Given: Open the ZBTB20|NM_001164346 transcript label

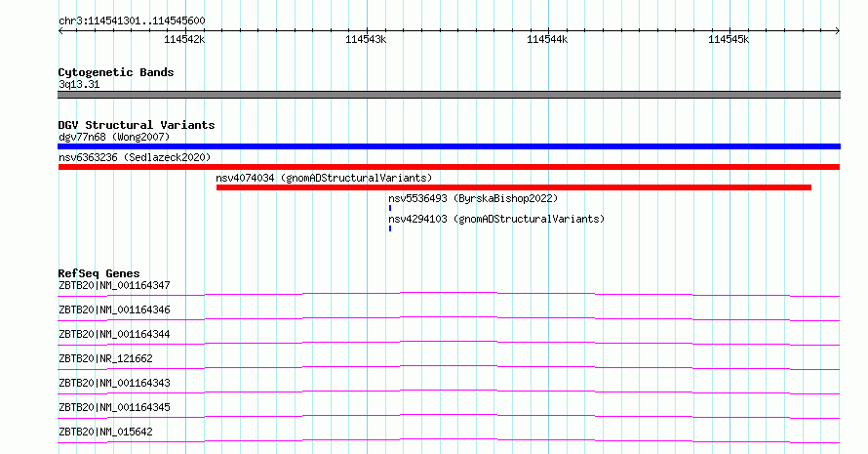Looking at the screenshot, I should pos(114,310).
